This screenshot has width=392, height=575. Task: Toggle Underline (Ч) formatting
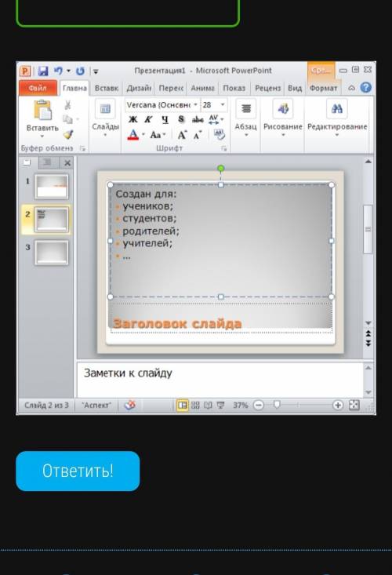[165, 119]
